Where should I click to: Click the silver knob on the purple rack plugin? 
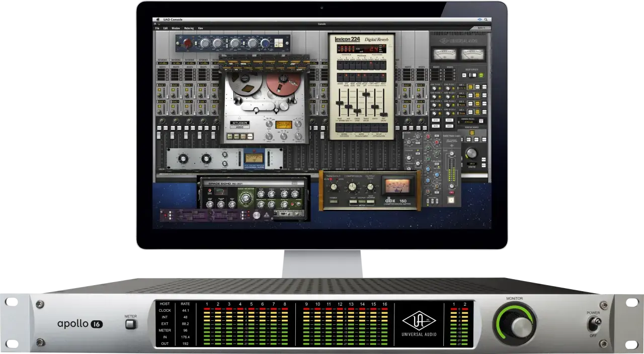pos(257,216)
